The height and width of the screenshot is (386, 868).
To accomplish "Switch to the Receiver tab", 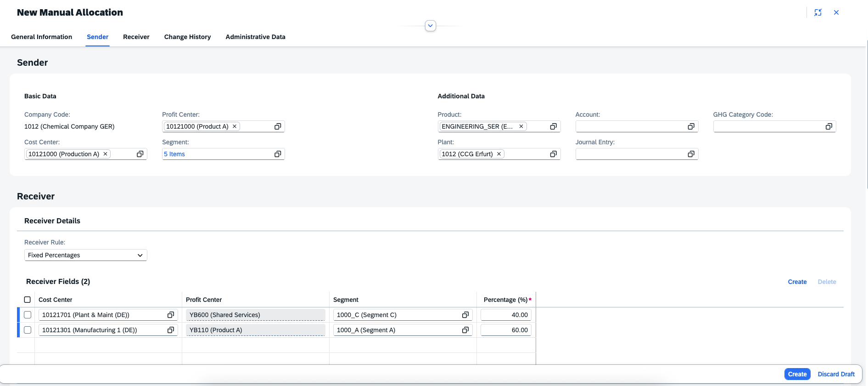I will point(136,37).
